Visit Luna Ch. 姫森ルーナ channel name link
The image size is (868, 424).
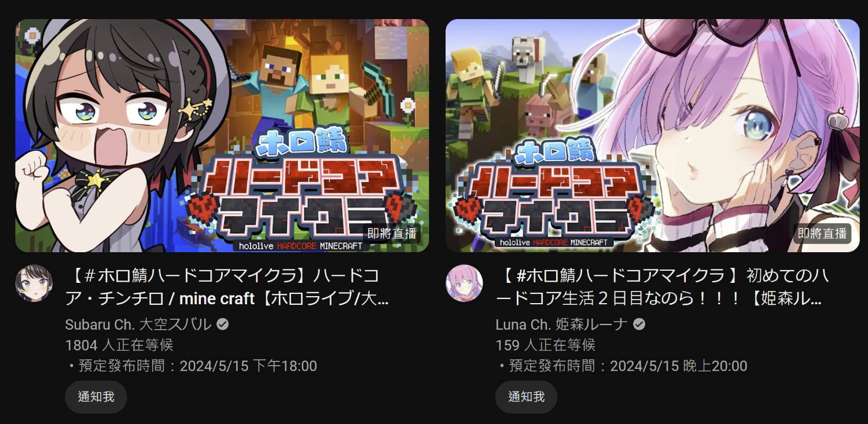561,325
